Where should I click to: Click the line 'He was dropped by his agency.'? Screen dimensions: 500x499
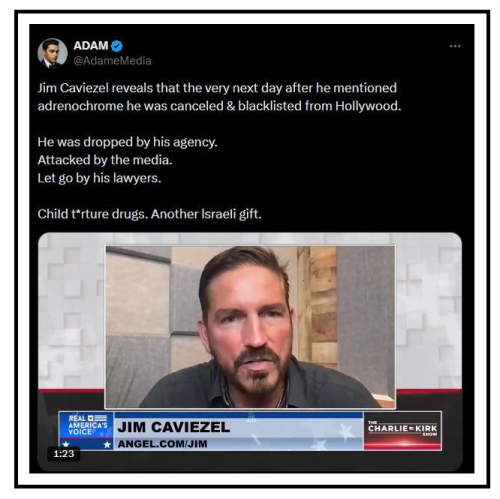(127, 142)
